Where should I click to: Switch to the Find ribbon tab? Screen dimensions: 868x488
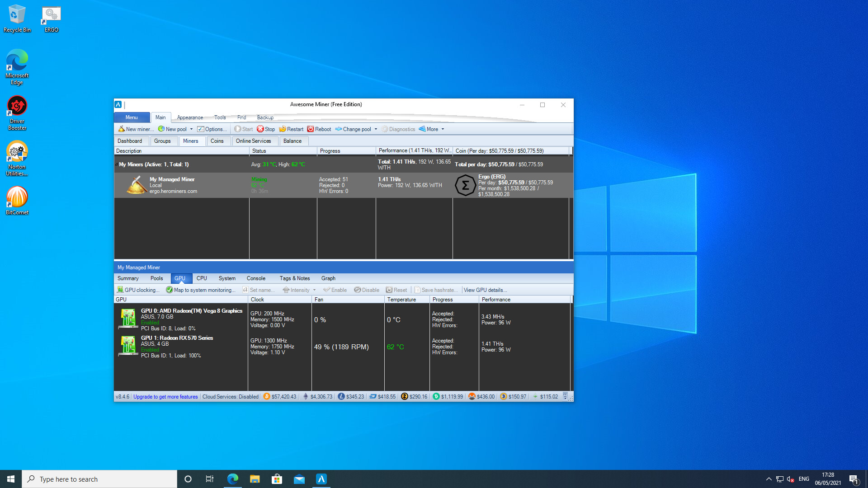tap(241, 117)
